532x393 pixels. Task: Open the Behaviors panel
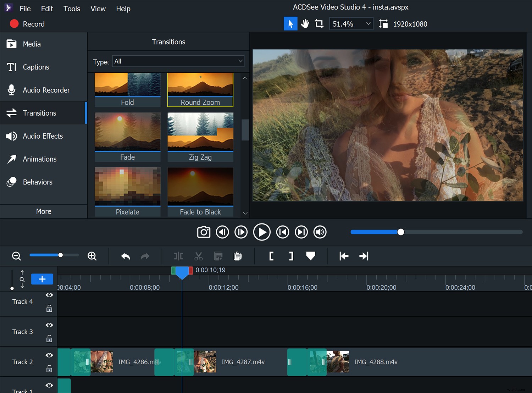coord(37,182)
